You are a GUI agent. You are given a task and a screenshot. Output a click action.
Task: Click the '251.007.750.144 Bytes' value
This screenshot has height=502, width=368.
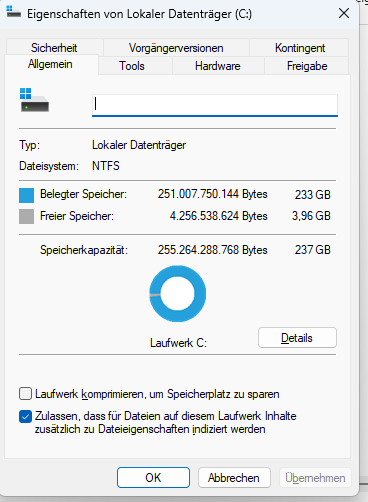click(213, 194)
